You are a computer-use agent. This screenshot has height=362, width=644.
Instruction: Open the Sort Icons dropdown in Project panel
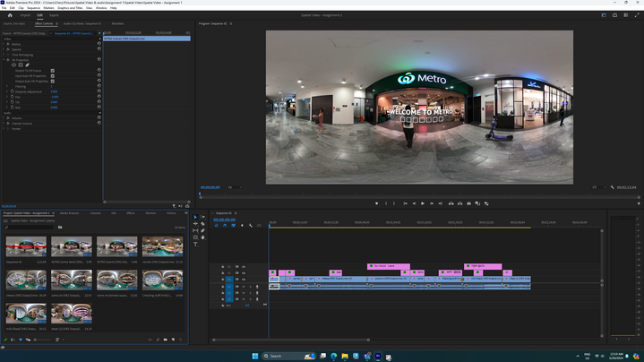[x=58, y=340]
